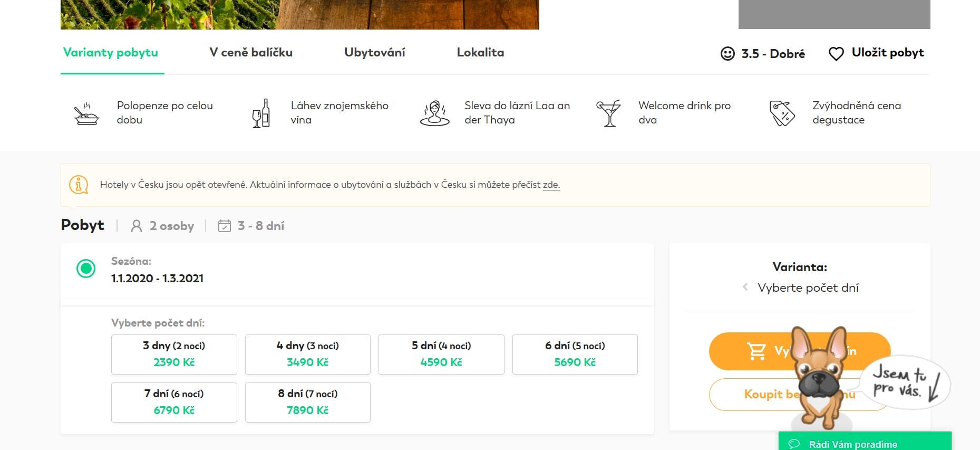Click the welcome drink cocktail icon
980x450 pixels.
[608, 113]
